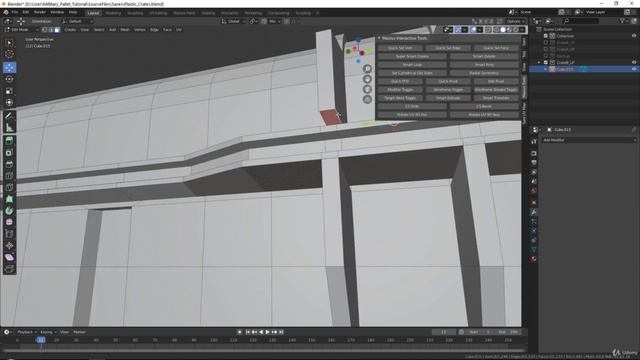Select the Bevel tool
This screenshot has width=640, height=360.
pos(9,164)
